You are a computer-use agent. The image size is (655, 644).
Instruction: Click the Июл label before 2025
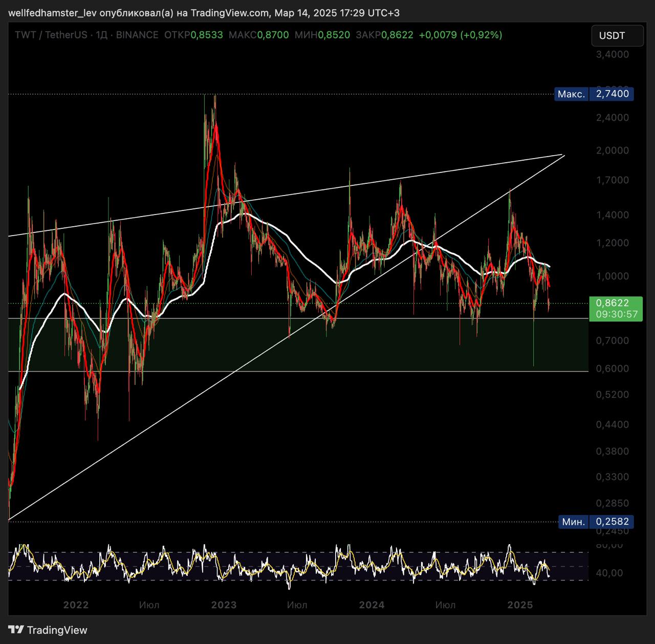[x=445, y=605]
